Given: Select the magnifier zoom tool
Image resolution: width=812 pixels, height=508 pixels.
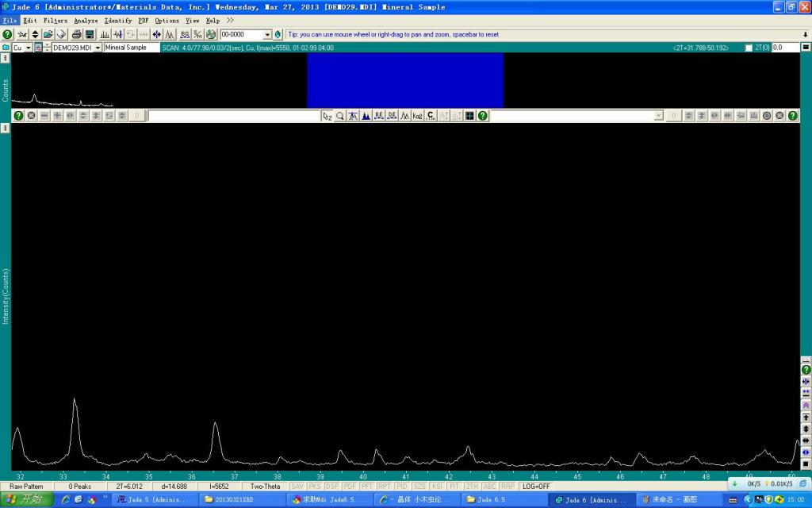Looking at the screenshot, I should (339, 116).
